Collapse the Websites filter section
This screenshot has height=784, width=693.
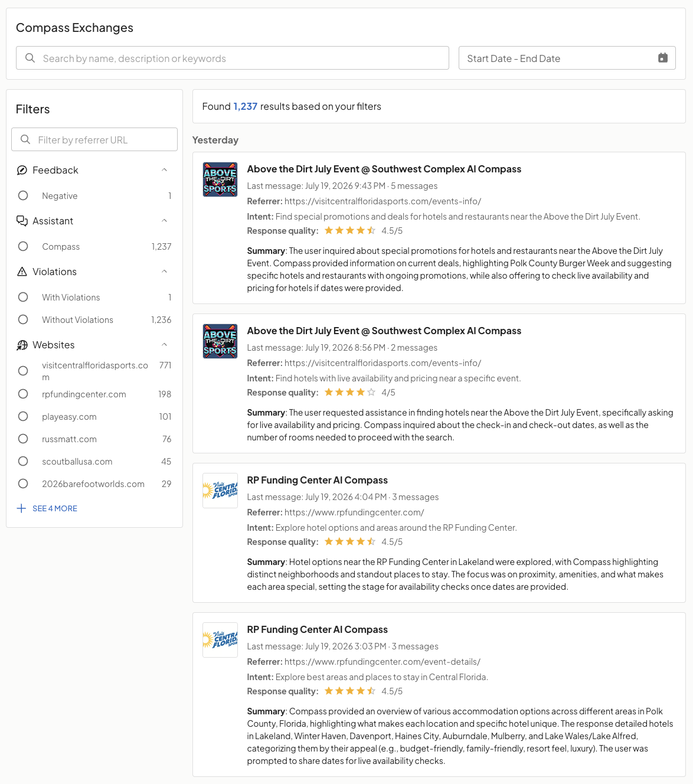point(165,345)
